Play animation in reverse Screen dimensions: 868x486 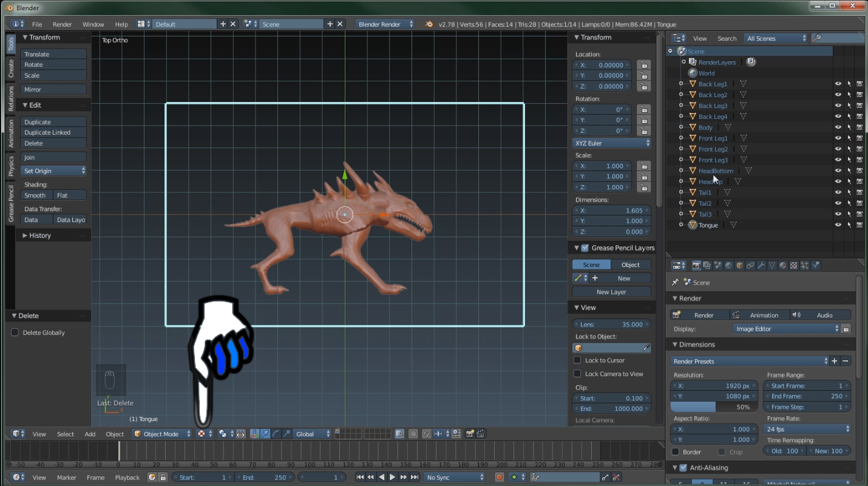(x=381, y=478)
